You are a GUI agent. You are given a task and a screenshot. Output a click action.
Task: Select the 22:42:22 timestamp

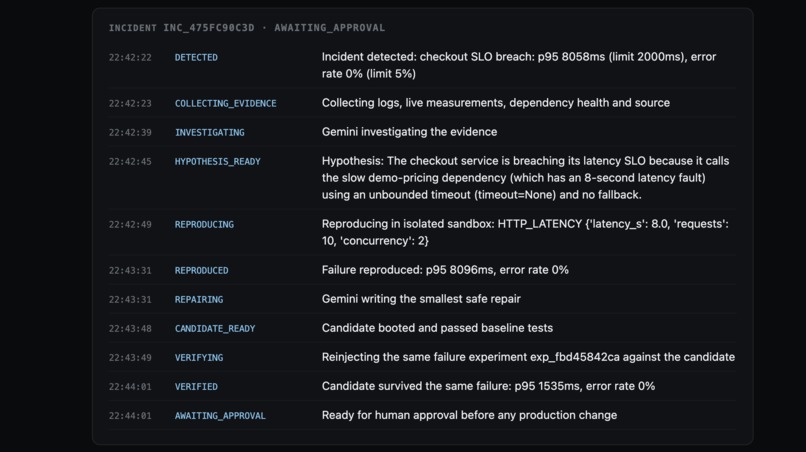(x=130, y=58)
